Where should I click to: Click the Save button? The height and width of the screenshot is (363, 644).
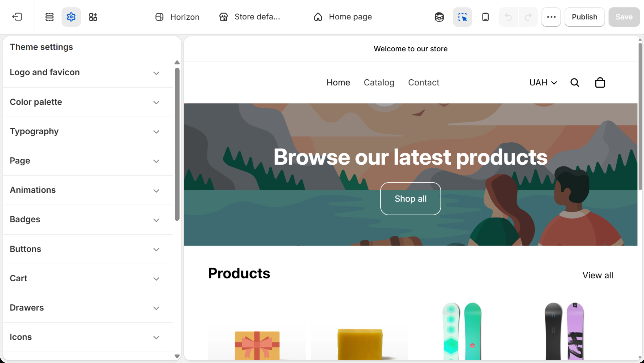624,17
